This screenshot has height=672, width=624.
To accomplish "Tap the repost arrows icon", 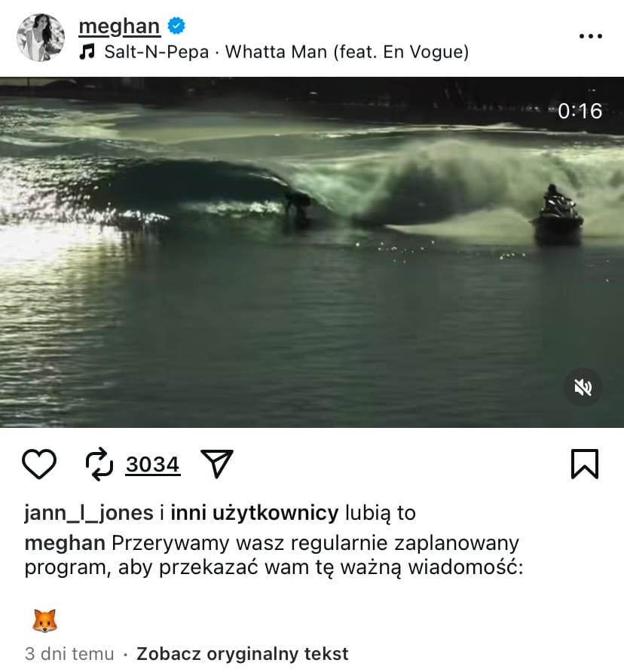I will [x=99, y=464].
